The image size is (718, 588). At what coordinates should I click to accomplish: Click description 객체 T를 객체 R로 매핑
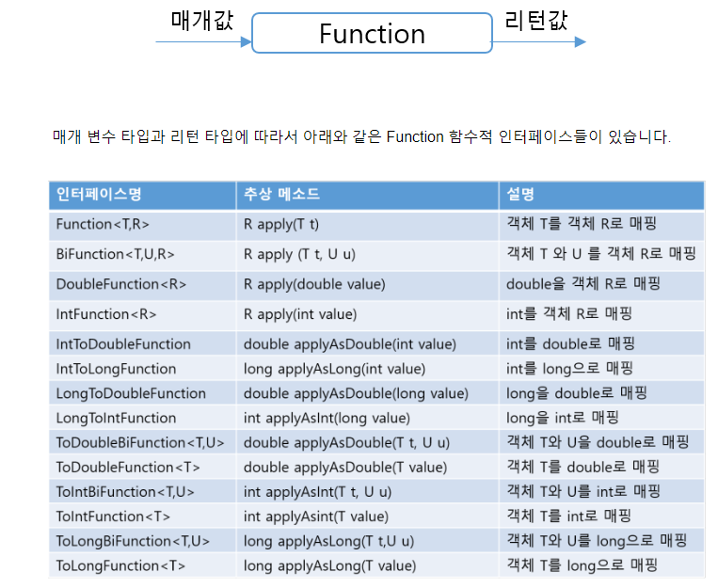coord(601,225)
